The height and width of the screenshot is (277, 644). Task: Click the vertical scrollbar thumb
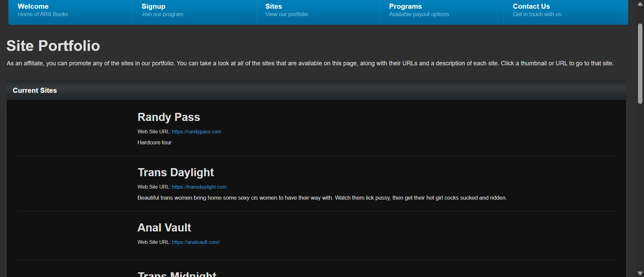tap(640, 64)
